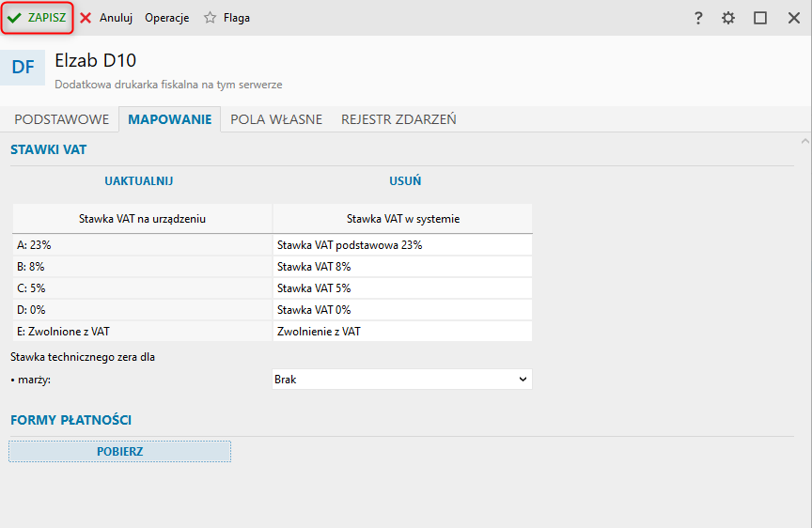Click the 'Stawka VAT na urządzeniu' column header
This screenshot has height=528, width=812.
click(143, 219)
